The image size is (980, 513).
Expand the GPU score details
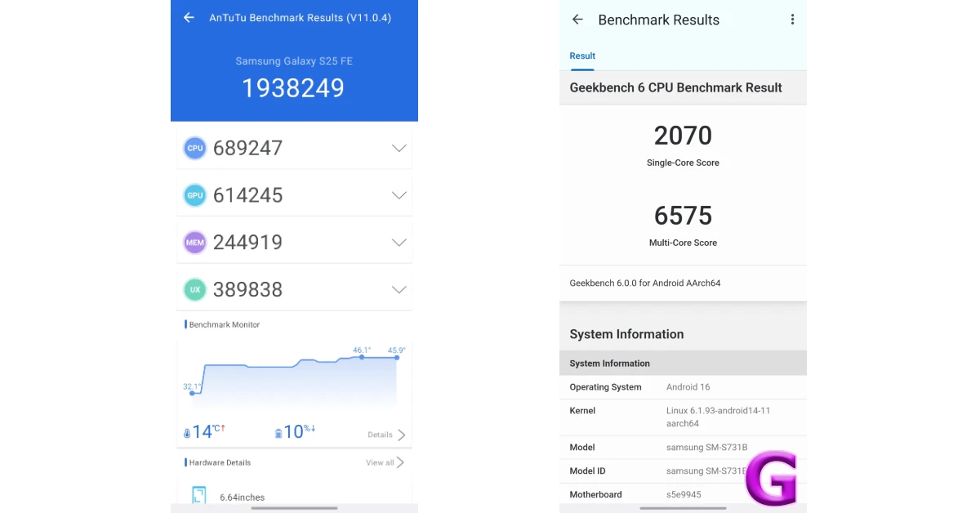pyautogui.click(x=399, y=195)
